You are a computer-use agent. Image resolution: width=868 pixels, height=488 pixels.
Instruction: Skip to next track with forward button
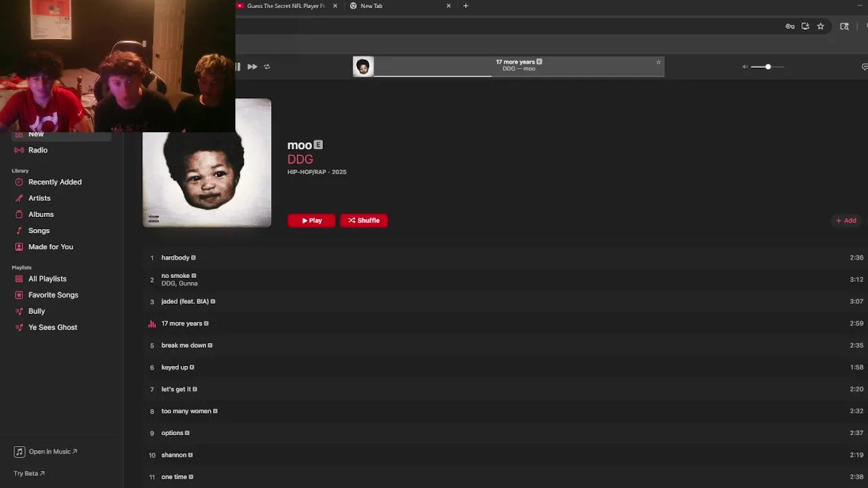(x=252, y=66)
